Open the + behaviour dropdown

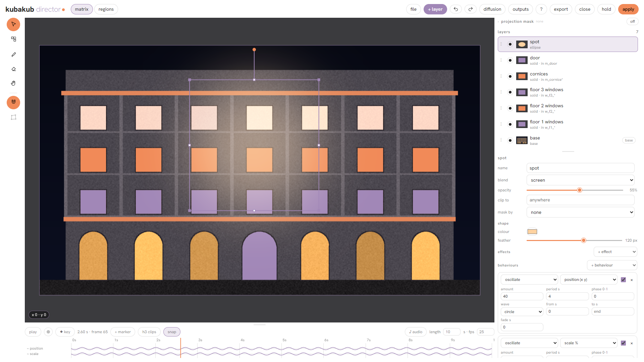(612, 265)
